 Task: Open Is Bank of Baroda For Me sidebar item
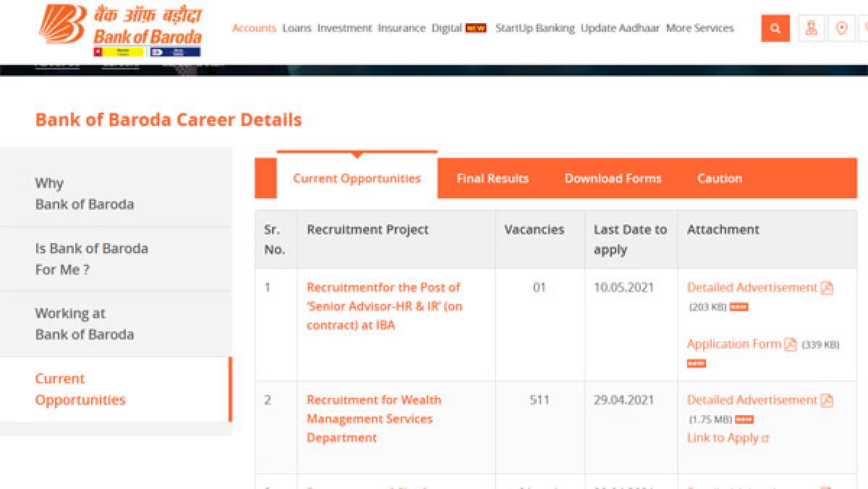click(x=116, y=259)
